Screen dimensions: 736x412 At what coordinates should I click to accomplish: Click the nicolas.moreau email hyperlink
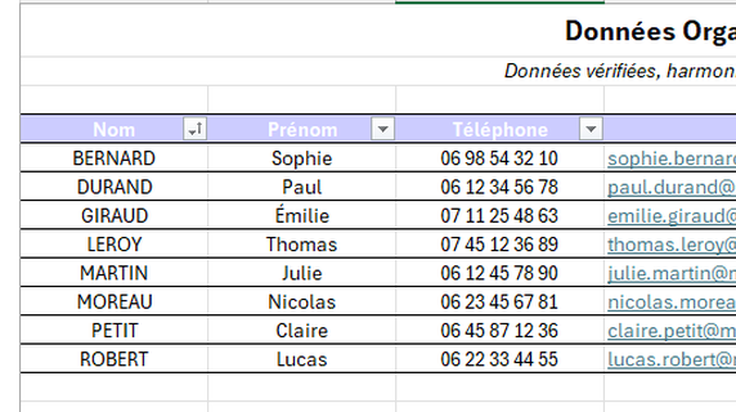coord(672,302)
